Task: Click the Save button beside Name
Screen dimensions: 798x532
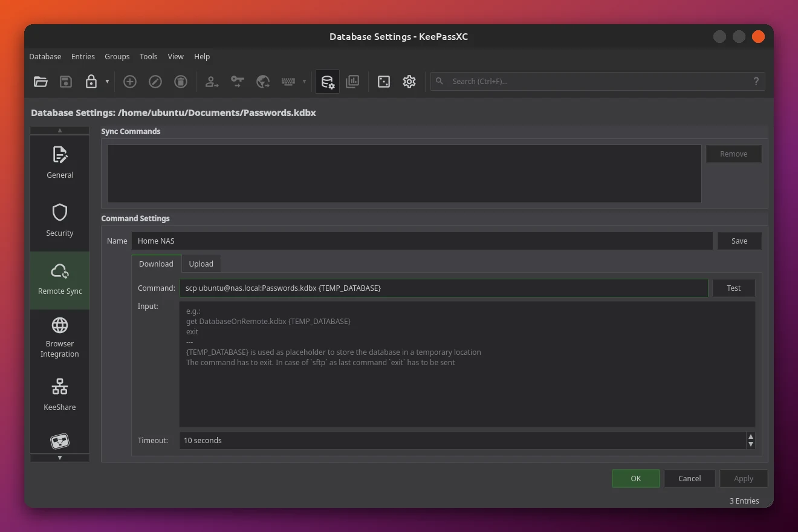Action: tap(739, 241)
